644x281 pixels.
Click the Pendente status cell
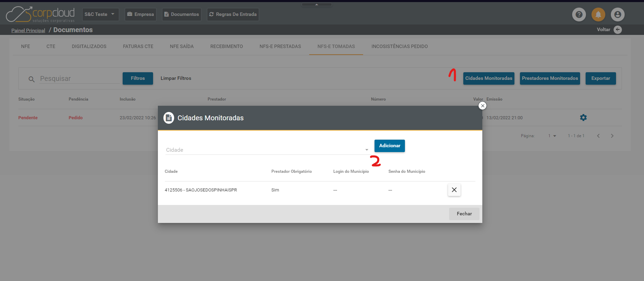pos(28,118)
